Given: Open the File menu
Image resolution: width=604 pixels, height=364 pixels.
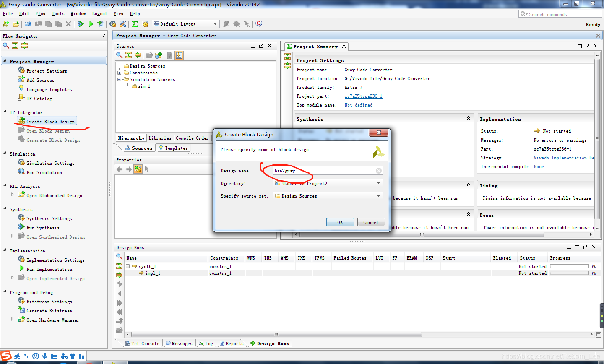Looking at the screenshot, I should (x=8, y=13).
